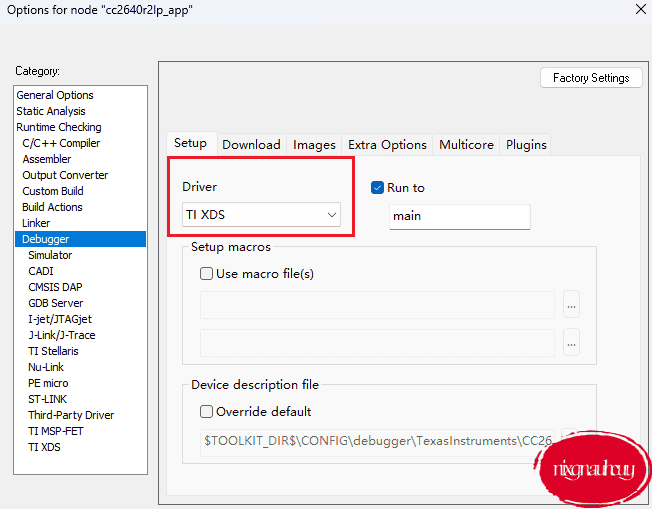
Task: Open the Driver dropdown showing TI XDS
Action: [x=262, y=215]
